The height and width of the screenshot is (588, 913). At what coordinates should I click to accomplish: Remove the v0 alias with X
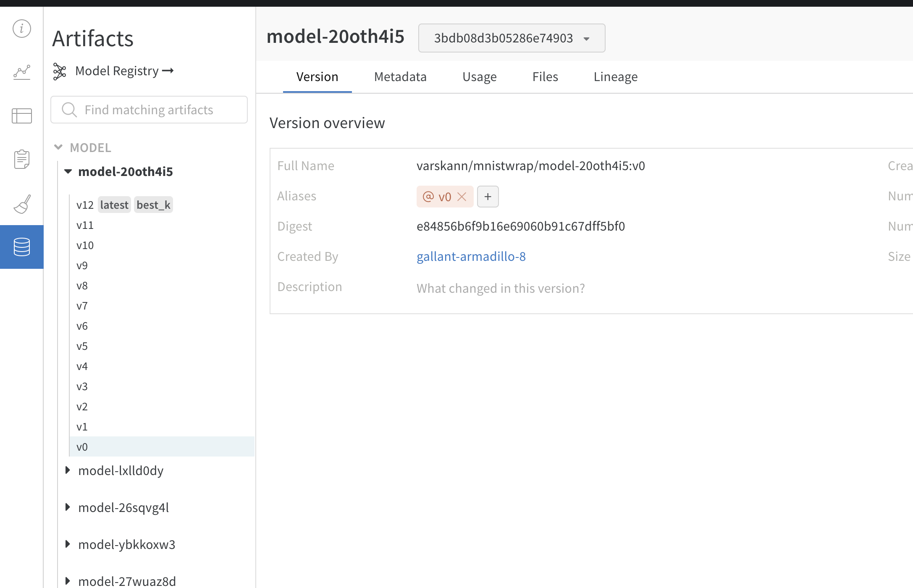click(x=462, y=197)
